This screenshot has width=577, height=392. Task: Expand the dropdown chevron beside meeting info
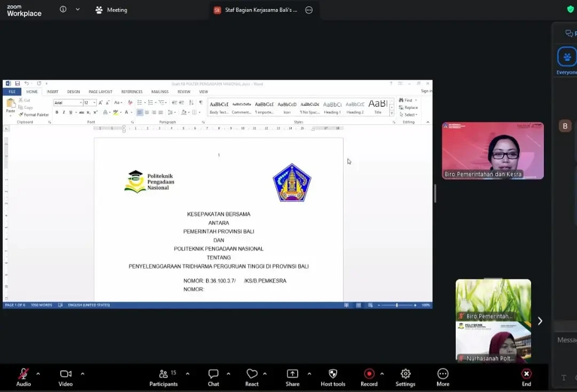point(77,9)
